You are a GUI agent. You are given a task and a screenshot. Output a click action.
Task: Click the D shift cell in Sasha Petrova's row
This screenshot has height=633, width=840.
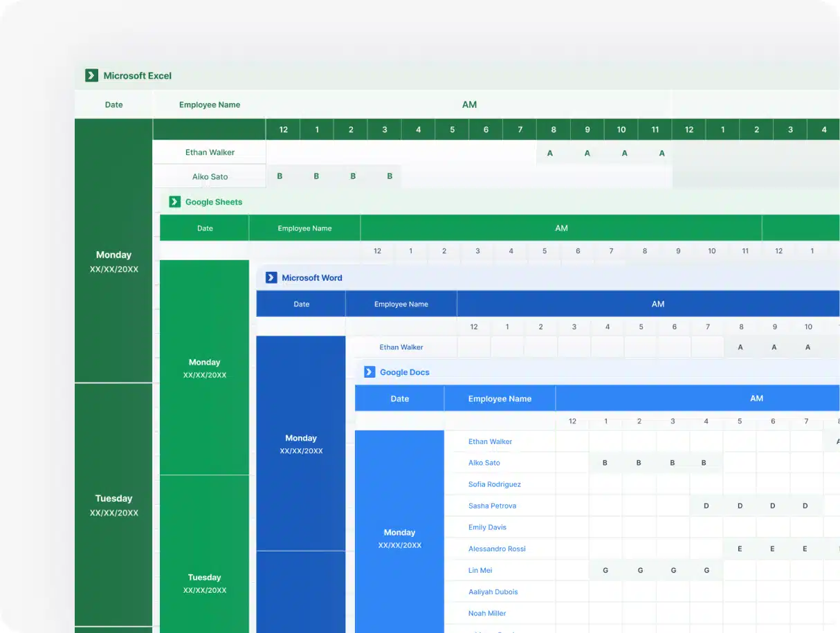(706, 505)
